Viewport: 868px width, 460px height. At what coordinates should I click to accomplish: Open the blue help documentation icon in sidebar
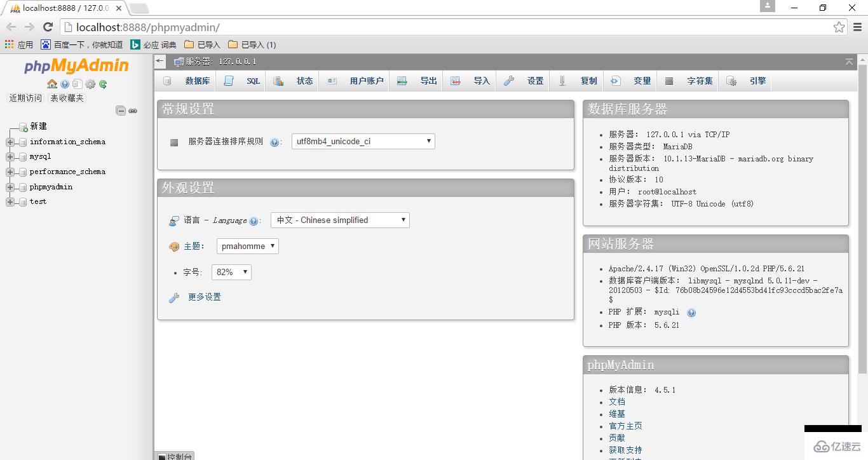[x=65, y=84]
